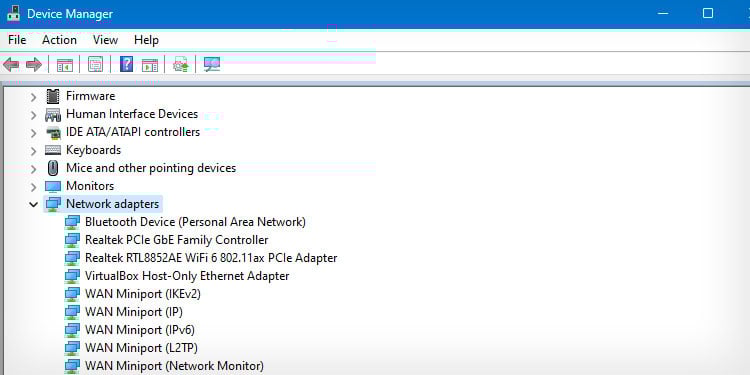The width and height of the screenshot is (750, 375).
Task: Select the Monitors label
Action: click(x=90, y=186)
